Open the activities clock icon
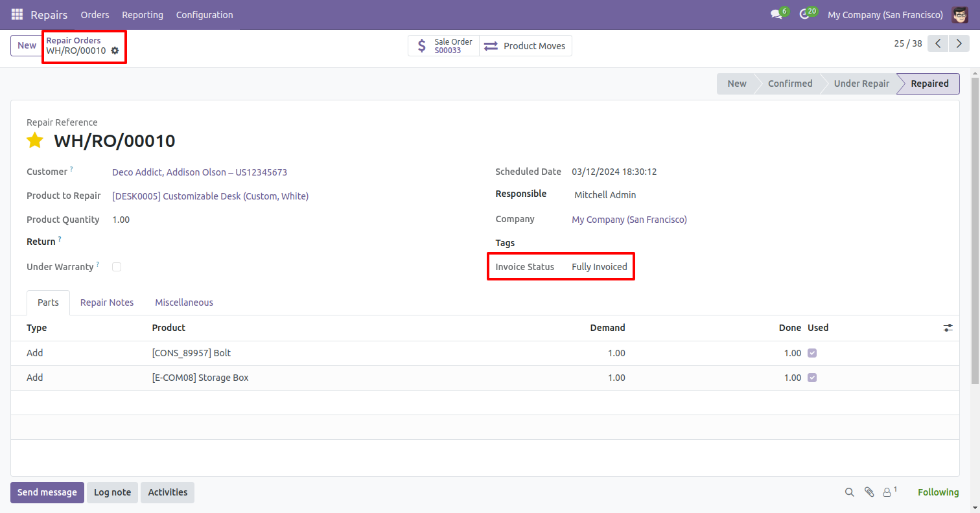The height and width of the screenshot is (513, 980). [804, 14]
